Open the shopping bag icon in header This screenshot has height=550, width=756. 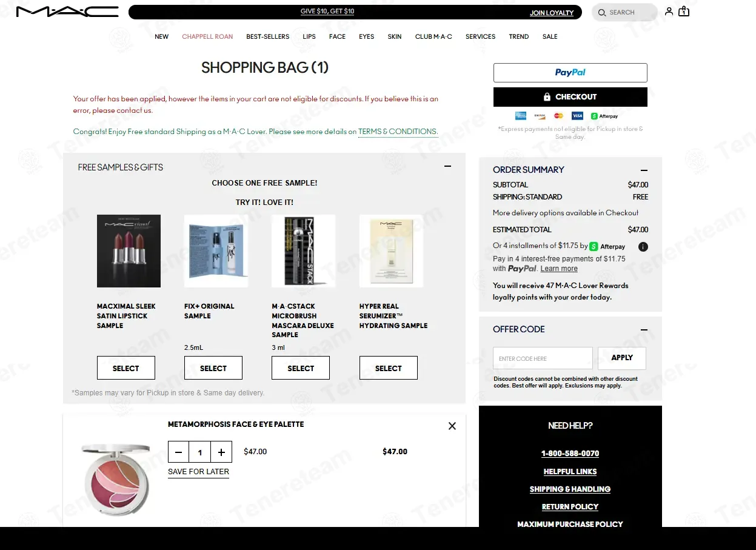(684, 12)
